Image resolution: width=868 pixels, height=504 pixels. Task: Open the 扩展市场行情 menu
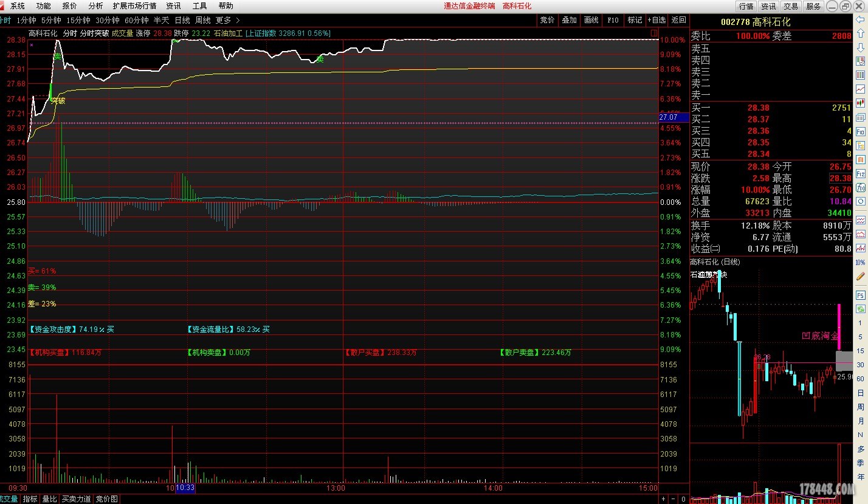pyautogui.click(x=134, y=6)
